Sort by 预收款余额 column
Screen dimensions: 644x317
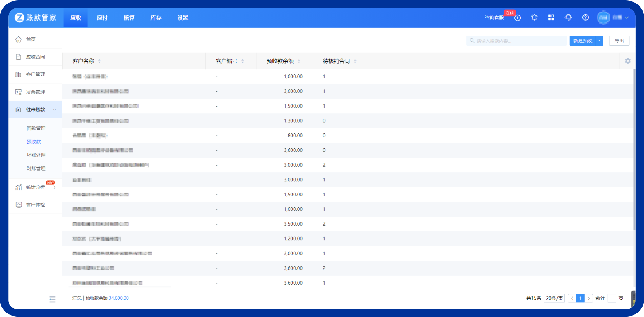299,61
